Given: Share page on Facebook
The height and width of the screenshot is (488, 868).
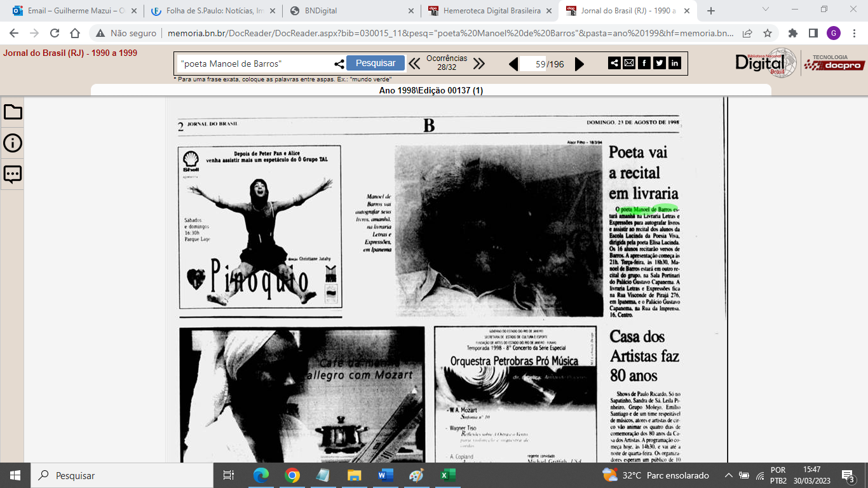Looking at the screenshot, I should click(644, 63).
